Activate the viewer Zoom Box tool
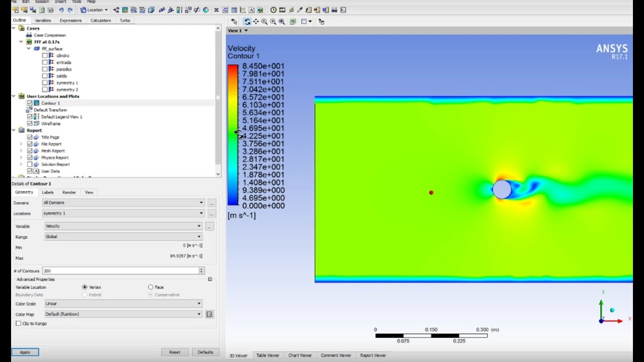The height and width of the screenshot is (362, 644). (x=273, y=22)
